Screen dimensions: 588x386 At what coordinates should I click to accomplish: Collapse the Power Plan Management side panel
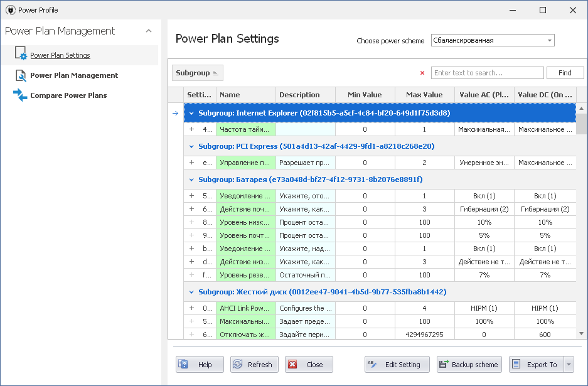[149, 31]
